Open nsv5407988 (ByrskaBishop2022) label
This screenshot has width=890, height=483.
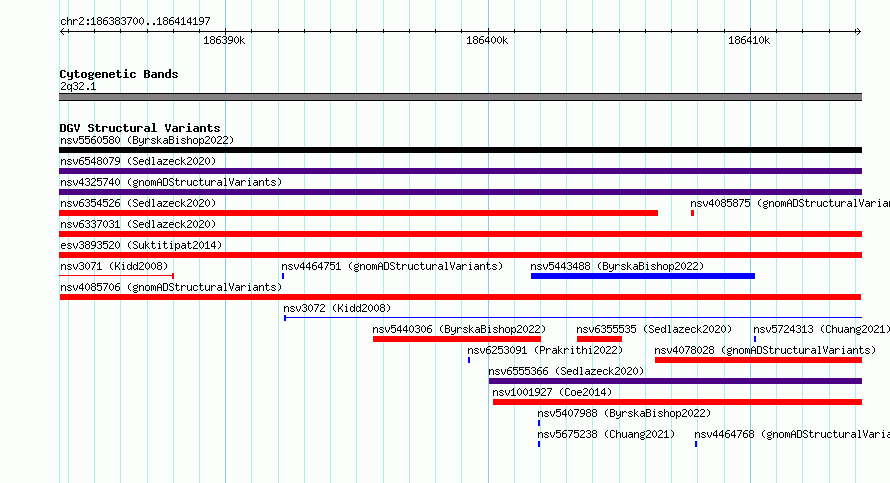(624, 413)
